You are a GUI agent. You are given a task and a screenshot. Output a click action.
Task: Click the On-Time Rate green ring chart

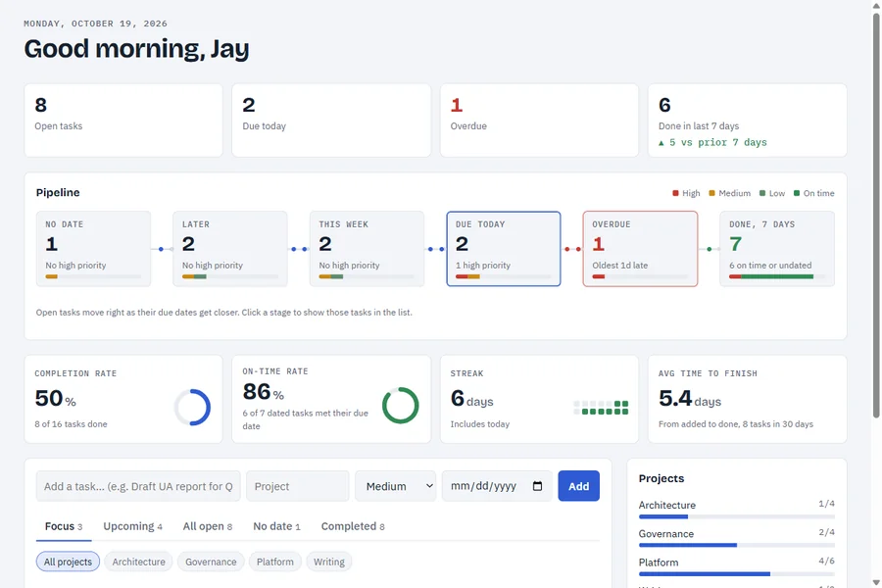(x=401, y=405)
